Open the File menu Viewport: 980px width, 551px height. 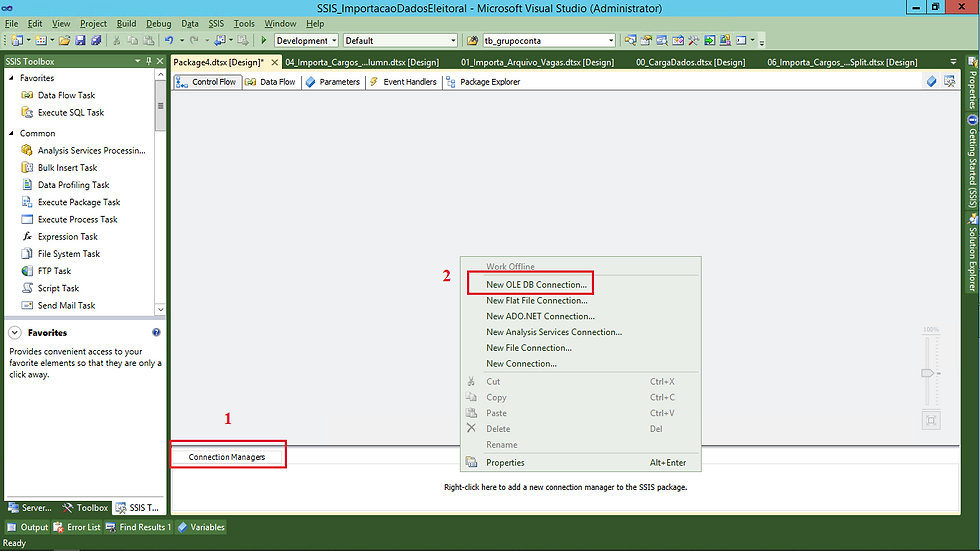tap(11, 24)
